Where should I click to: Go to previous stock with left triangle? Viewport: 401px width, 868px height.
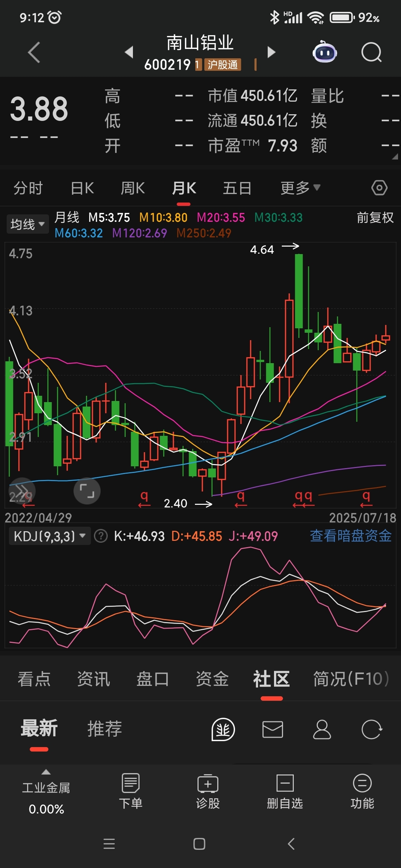129,52
